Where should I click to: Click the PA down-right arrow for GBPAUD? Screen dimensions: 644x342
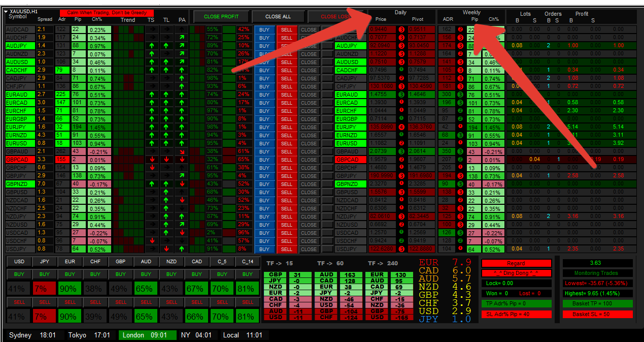(182, 152)
